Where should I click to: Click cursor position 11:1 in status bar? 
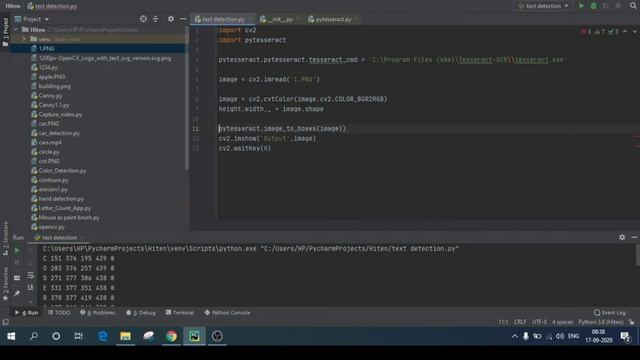(x=503, y=322)
